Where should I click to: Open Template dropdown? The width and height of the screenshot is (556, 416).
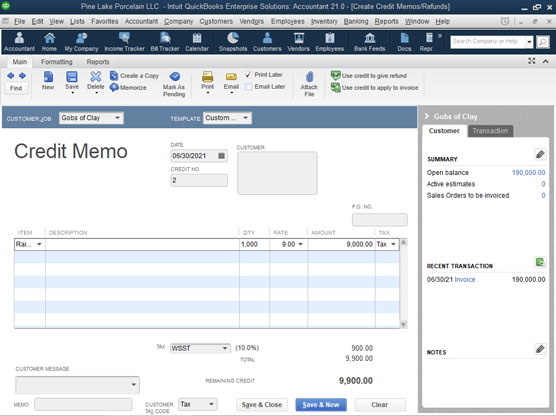245,118
